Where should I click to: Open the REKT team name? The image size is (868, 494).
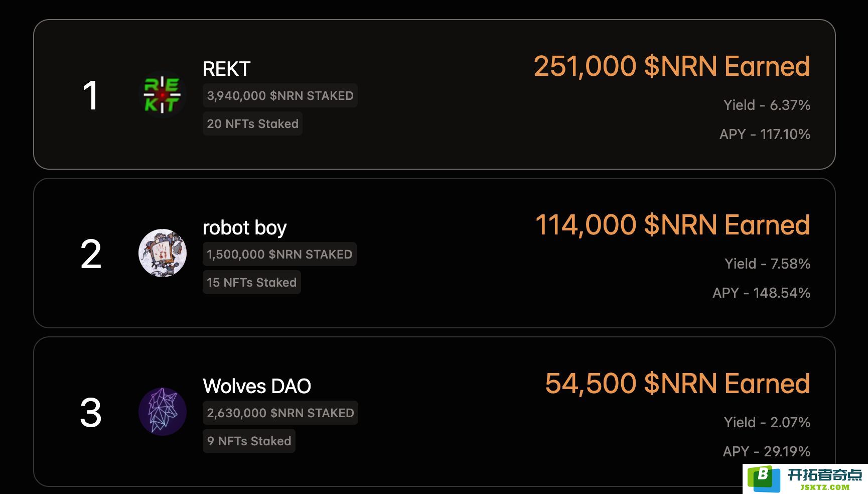click(226, 69)
